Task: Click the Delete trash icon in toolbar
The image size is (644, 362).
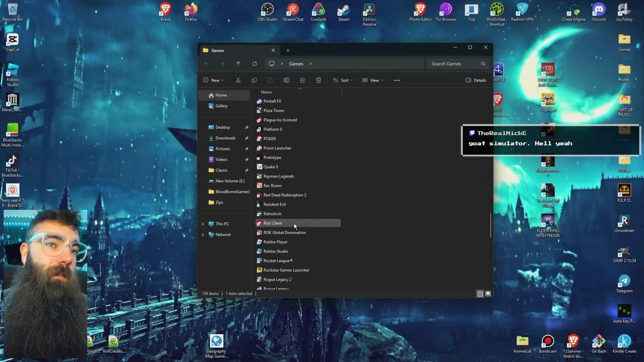Action: (318, 80)
